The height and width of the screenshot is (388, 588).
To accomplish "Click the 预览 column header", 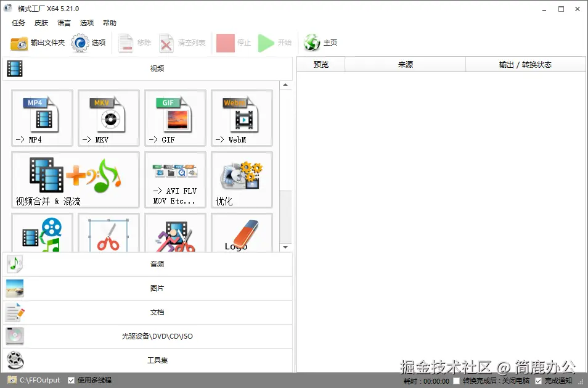I will pos(321,65).
